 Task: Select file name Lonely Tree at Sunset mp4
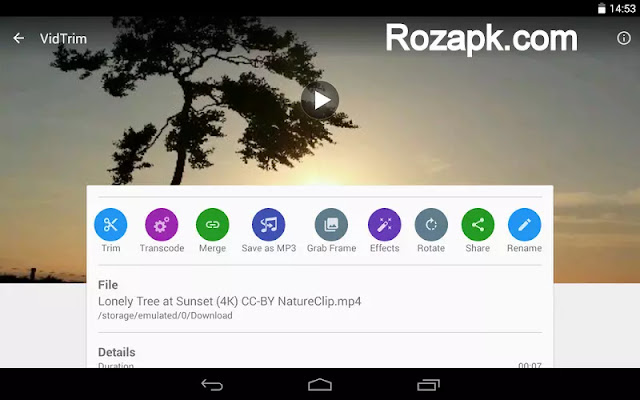(229, 302)
